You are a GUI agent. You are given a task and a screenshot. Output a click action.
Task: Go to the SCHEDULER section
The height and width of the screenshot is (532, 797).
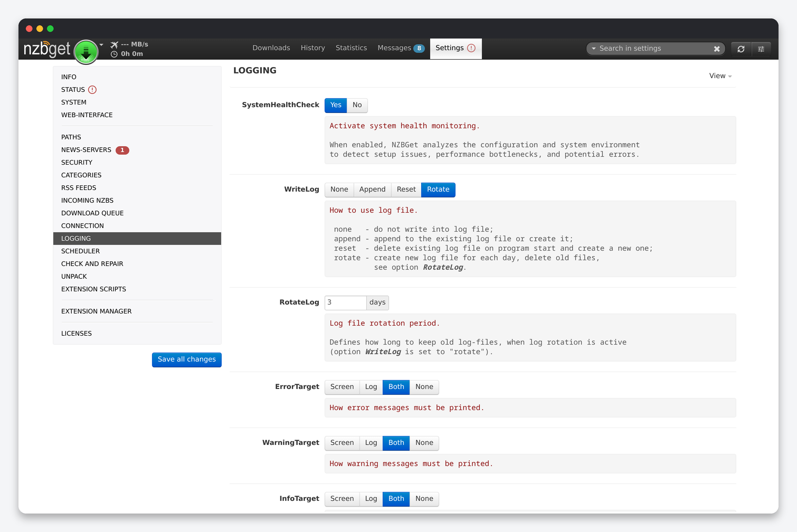[x=137, y=251]
